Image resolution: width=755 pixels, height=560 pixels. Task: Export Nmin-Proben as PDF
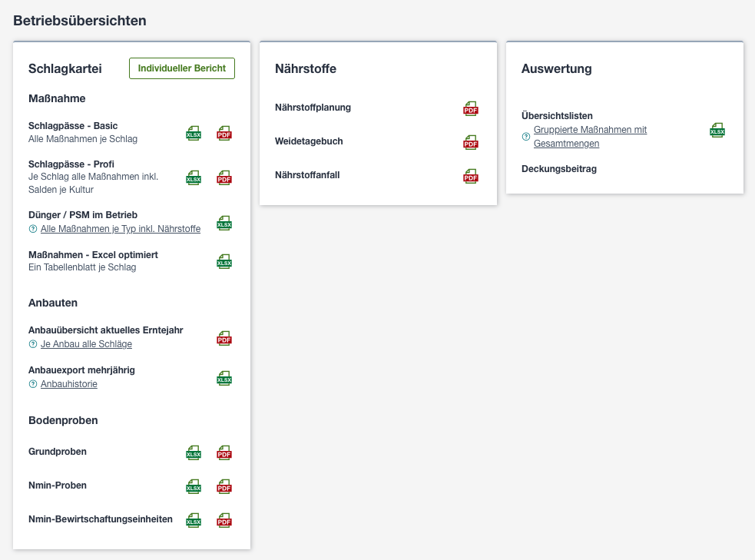(224, 486)
